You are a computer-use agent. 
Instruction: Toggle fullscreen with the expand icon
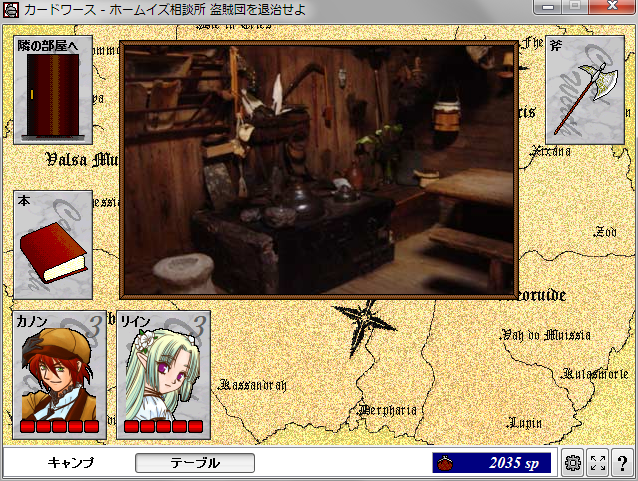(x=597, y=463)
